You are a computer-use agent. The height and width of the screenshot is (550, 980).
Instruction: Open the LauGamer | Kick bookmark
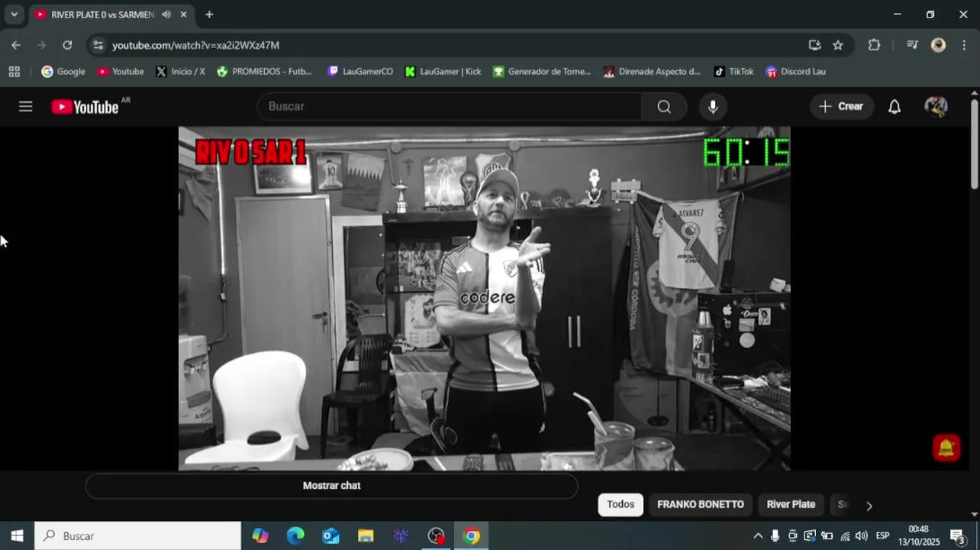(443, 72)
